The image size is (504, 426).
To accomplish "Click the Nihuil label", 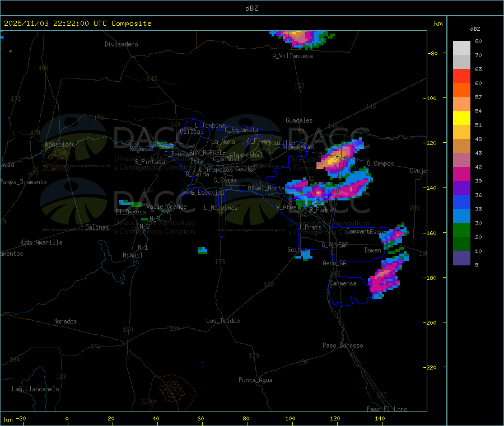I will point(132,255).
